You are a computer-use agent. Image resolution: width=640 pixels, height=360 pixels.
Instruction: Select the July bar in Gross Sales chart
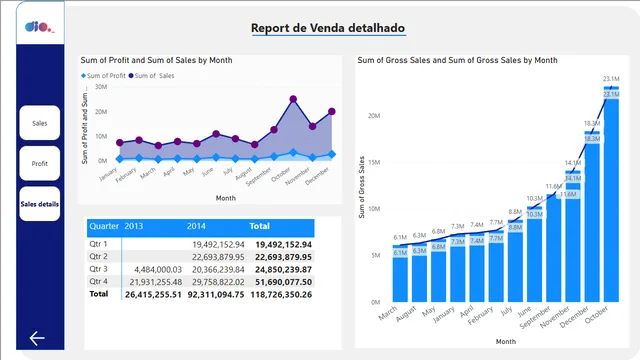tap(515, 261)
